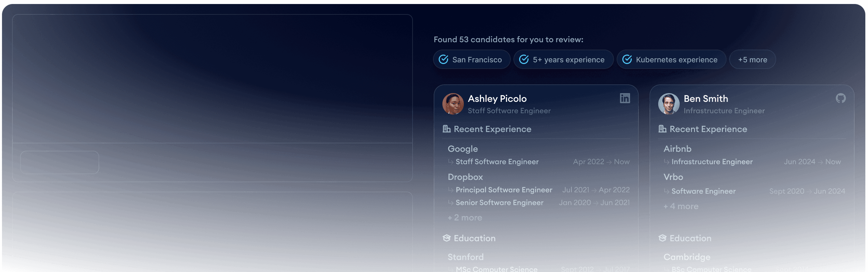Open Ashley Picolo's LinkedIn profile icon

[x=625, y=98]
